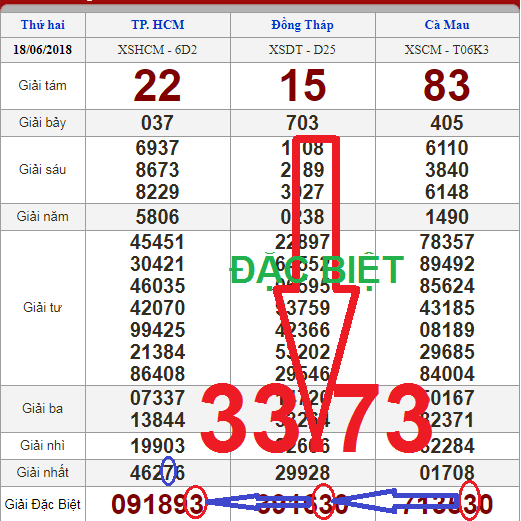Select the date 18/06/2018 cell
The image size is (521, 521).
pyautogui.click(x=43, y=50)
